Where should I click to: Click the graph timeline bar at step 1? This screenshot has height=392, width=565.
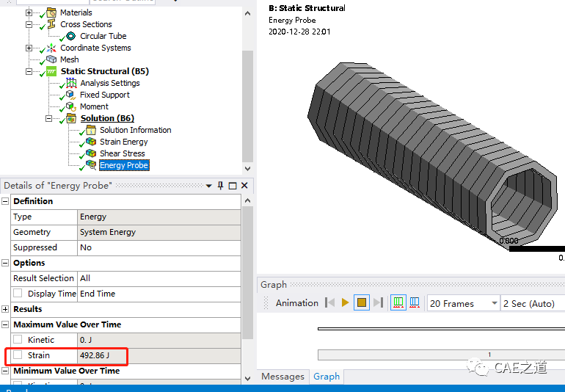[442, 355]
